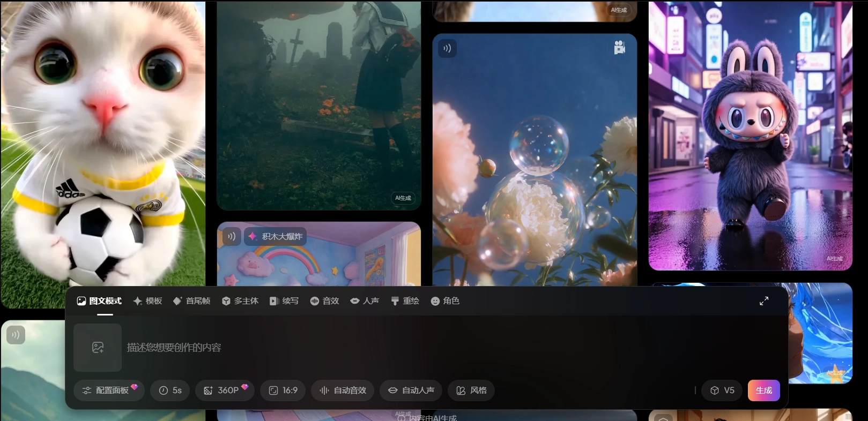
Task: Toggle sound on the bubble flower video
Action: tap(447, 48)
